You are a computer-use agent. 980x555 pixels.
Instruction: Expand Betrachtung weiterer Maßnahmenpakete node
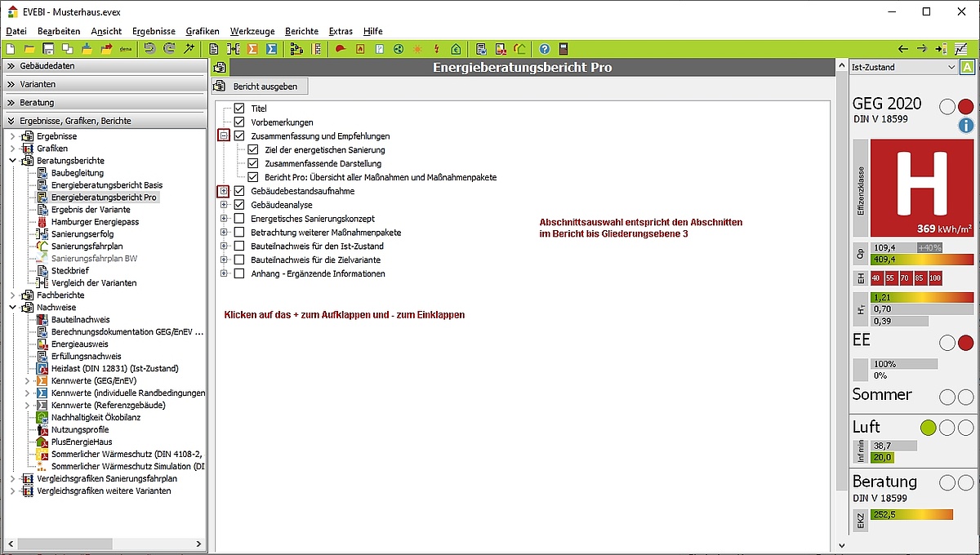coord(224,232)
